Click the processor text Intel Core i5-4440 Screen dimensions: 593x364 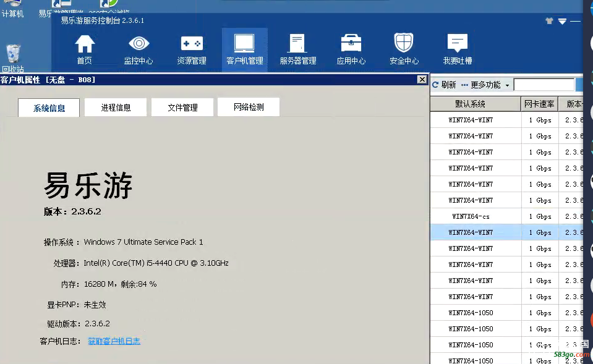point(156,263)
